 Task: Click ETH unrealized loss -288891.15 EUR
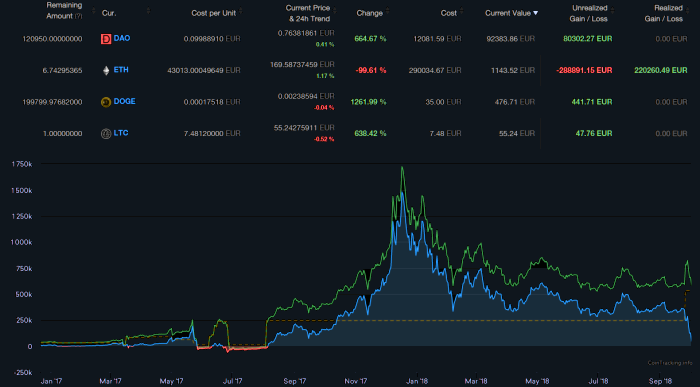pos(584,71)
